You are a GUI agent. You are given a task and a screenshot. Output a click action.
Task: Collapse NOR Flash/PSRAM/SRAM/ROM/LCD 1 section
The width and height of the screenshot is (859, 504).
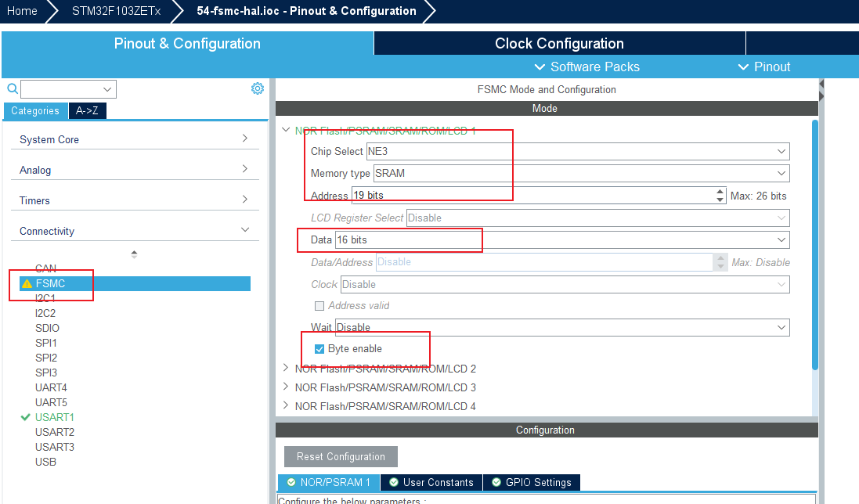286,130
